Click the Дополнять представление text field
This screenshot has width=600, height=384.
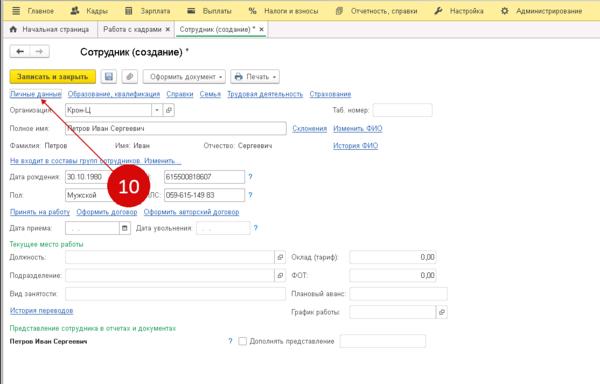point(383,341)
